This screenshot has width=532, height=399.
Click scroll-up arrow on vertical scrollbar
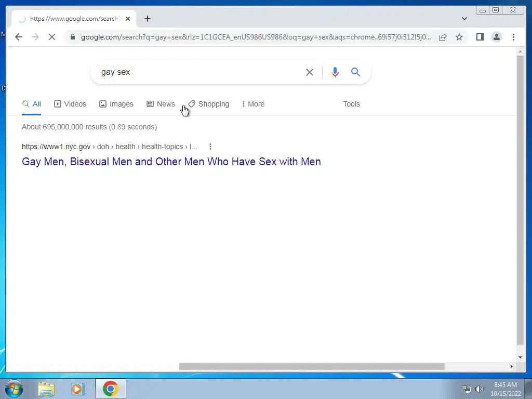click(520, 51)
